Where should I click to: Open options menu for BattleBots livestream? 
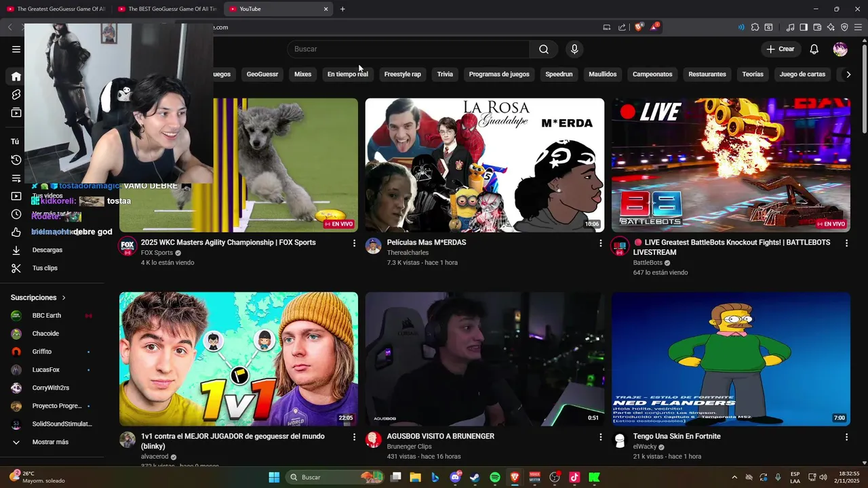(846, 243)
